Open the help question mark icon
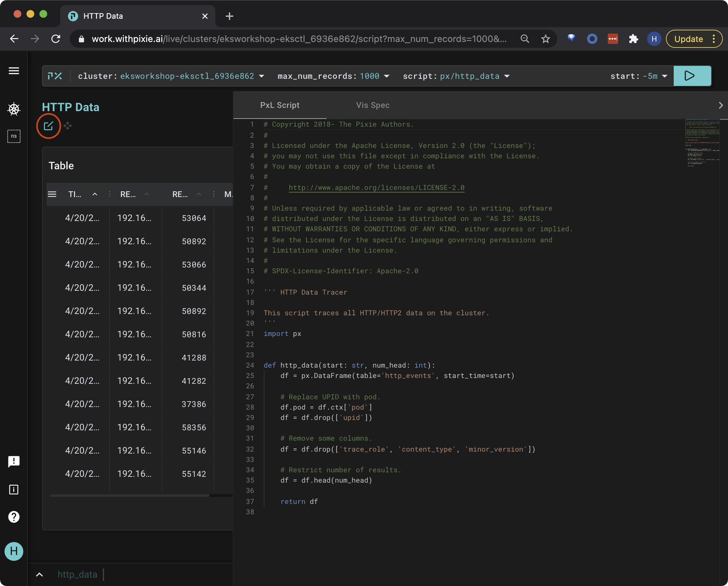 [x=14, y=517]
